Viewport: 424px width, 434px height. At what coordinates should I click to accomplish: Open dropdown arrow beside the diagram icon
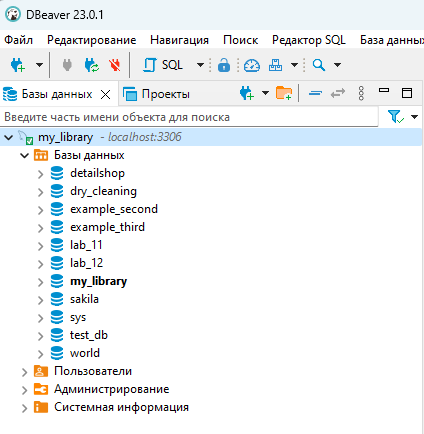(294, 65)
